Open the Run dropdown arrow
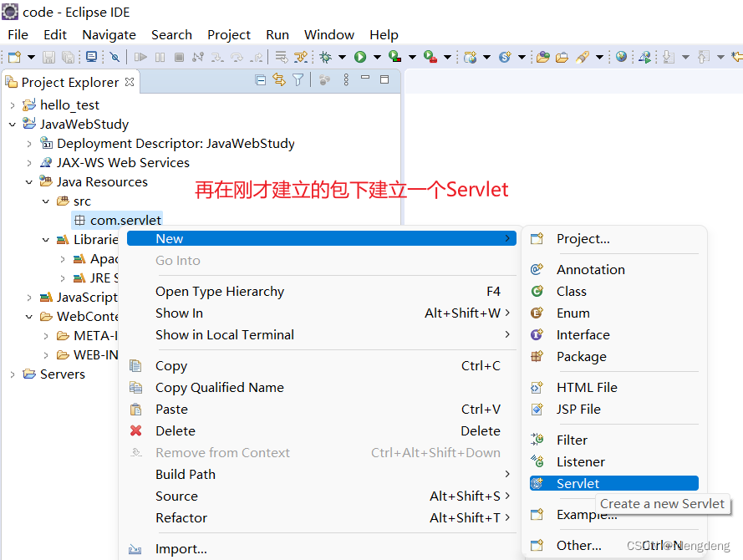The height and width of the screenshot is (560, 743). point(377,58)
